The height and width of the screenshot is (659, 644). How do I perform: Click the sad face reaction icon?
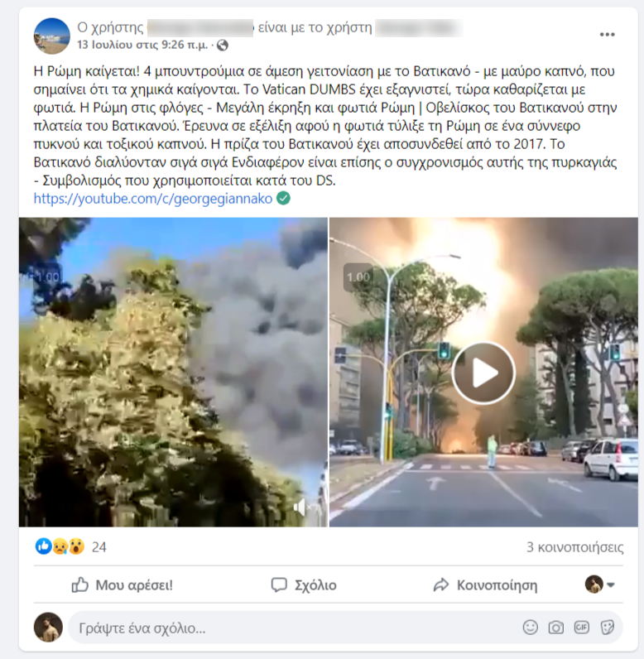[x=60, y=546]
